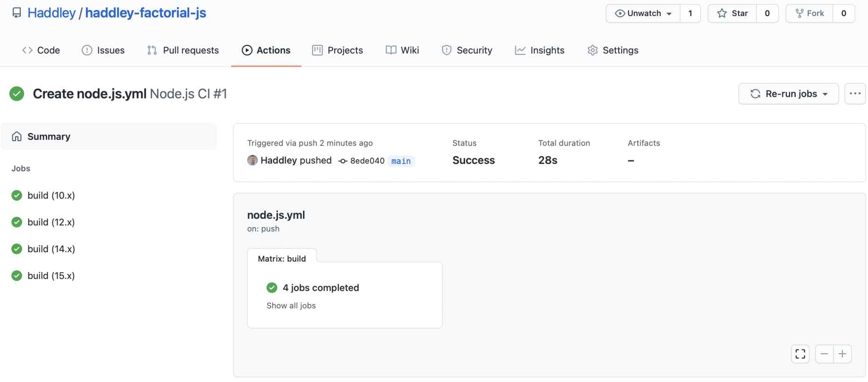This screenshot has width=868, height=382.
Task: Fork the haddley-factorial-js repository
Action: coord(809,13)
